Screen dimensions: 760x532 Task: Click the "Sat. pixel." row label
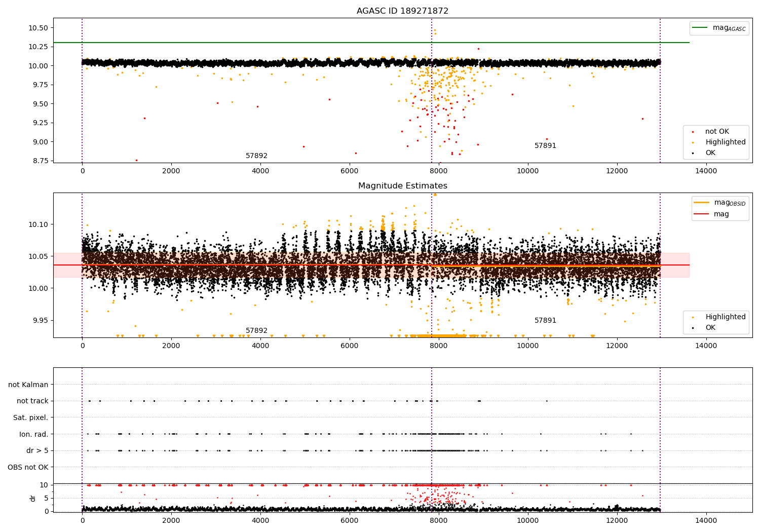[31, 417]
